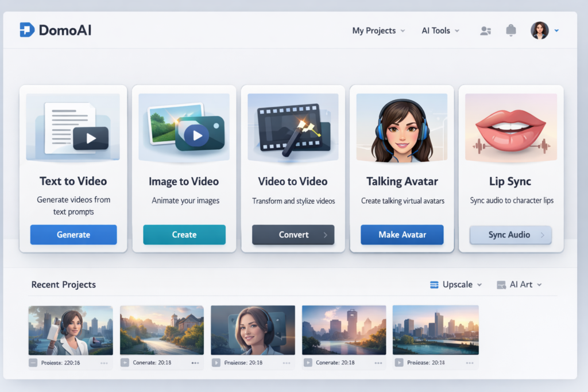Image resolution: width=588 pixels, height=392 pixels.
Task: Click the Generate button
Action: click(x=73, y=235)
